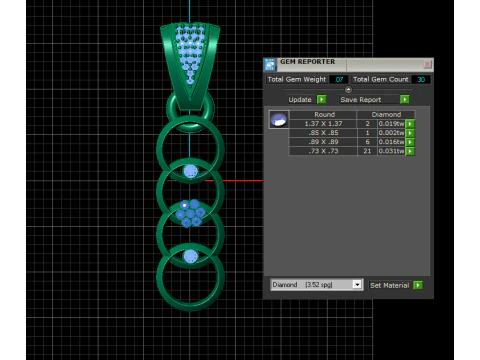Click the green arrow in the 0.016tw row
The image size is (480, 360).
[x=410, y=142]
